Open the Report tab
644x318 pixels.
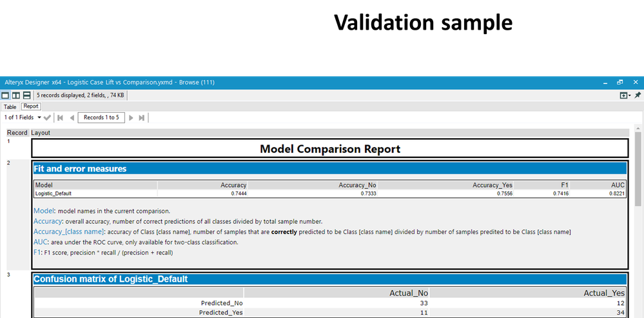click(31, 106)
